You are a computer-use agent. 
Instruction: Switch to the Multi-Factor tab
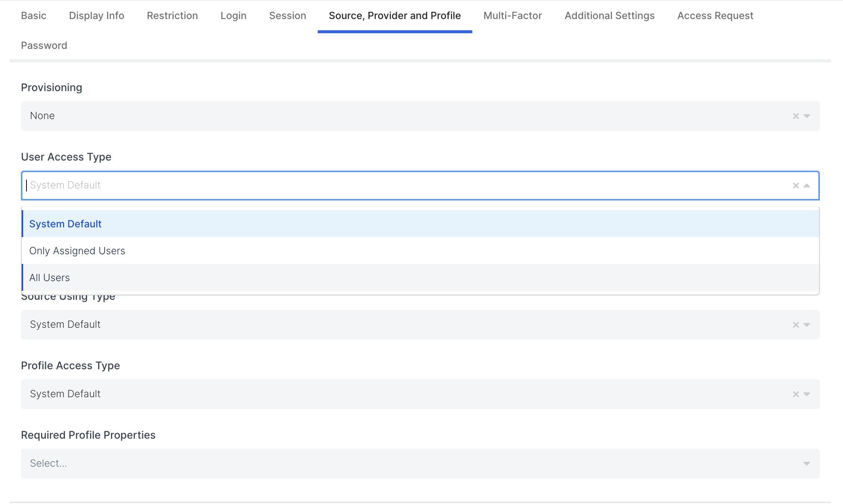512,16
